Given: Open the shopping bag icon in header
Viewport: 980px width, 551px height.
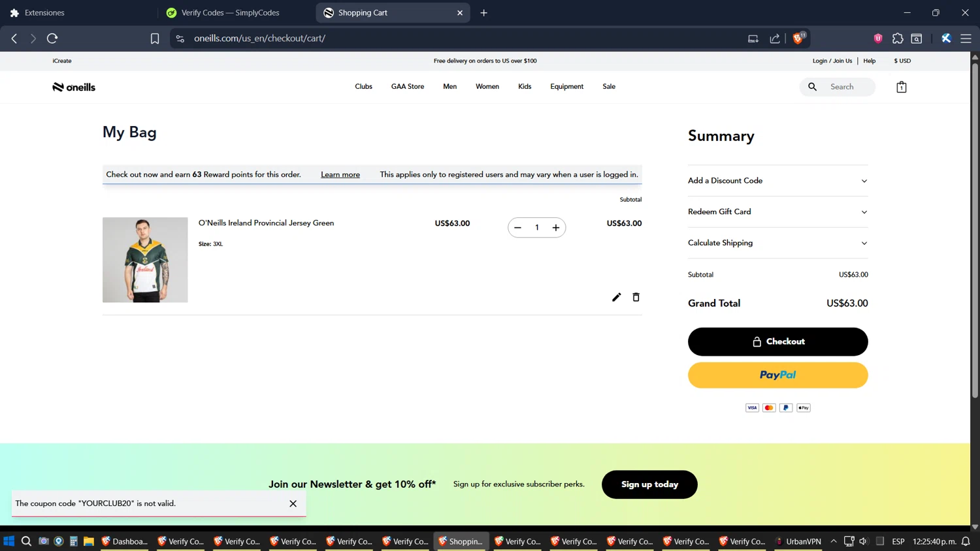Looking at the screenshot, I should [902, 87].
